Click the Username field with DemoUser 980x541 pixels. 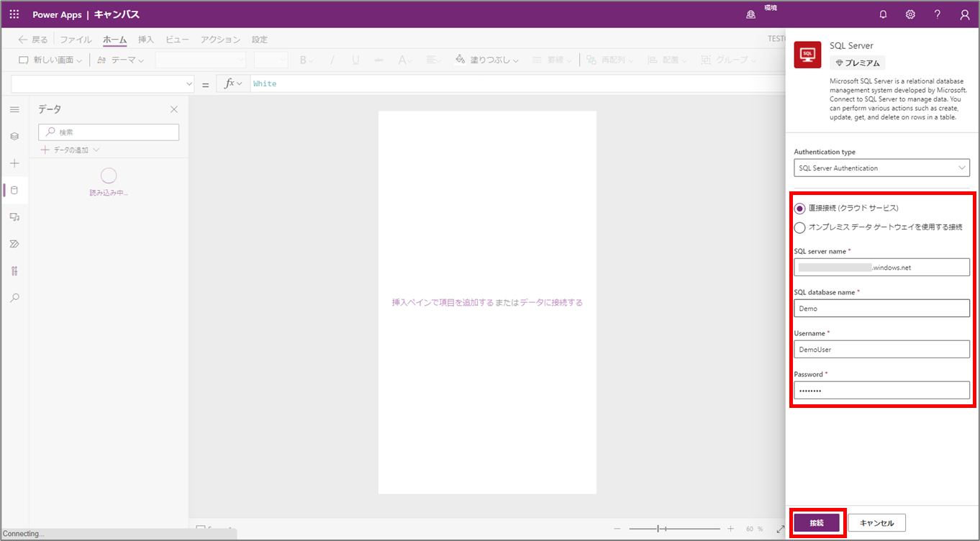tap(881, 349)
